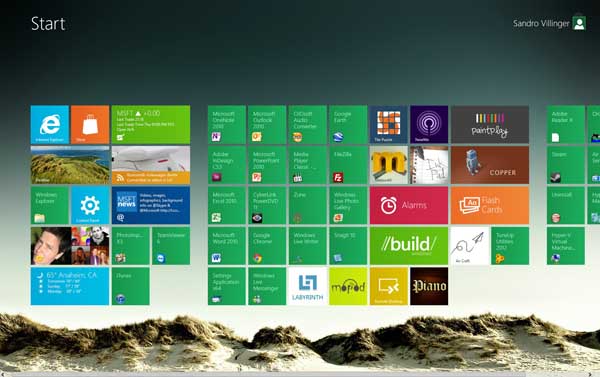
Task: Launch the paintplay app tile
Action: (490, 125)
